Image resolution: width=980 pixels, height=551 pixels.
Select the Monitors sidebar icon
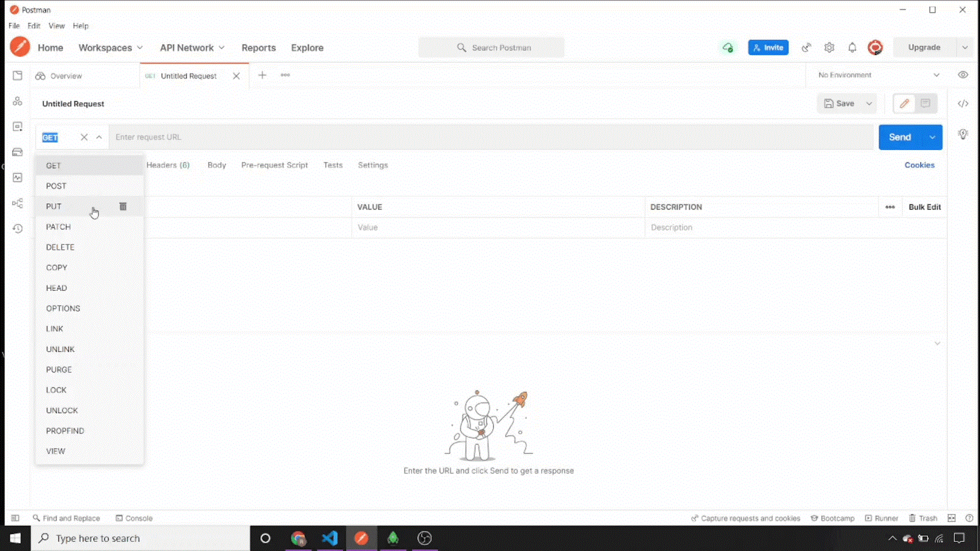pyautogui.click(x=17, y=177)
